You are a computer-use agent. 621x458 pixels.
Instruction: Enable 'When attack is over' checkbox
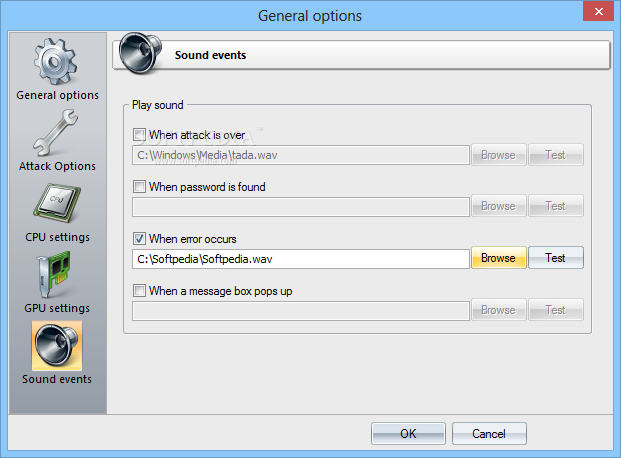click(x=139, y=135)
